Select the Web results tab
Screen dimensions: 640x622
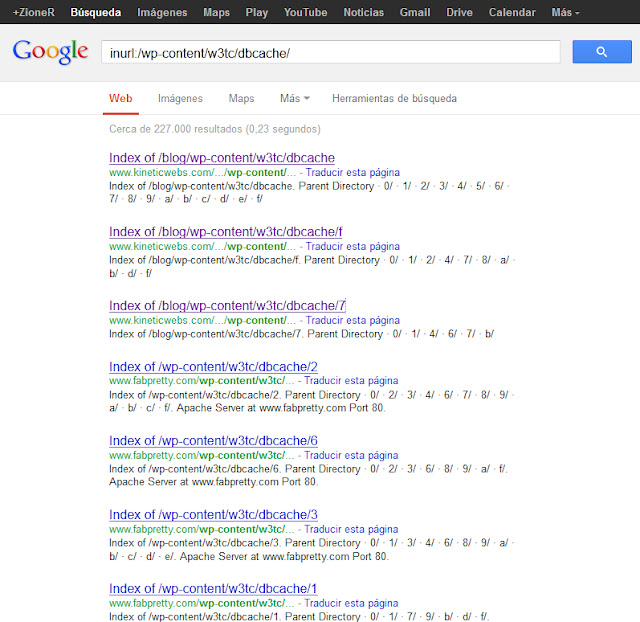pos(120,98)
